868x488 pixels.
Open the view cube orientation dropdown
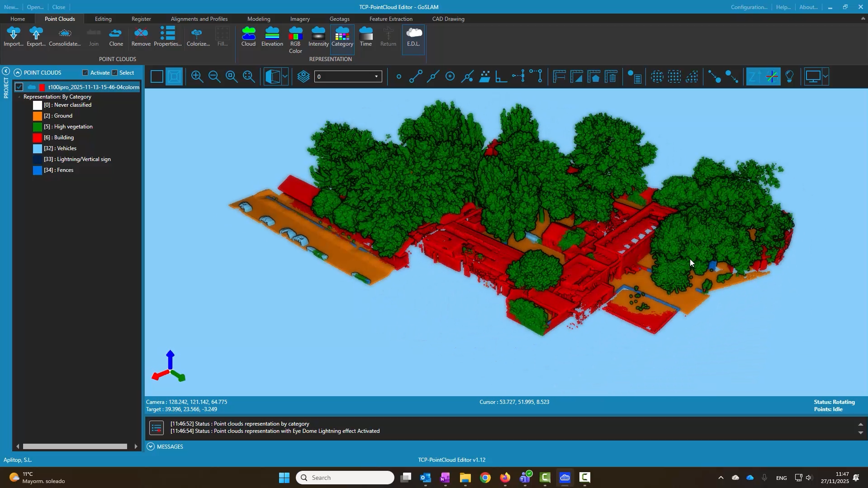[285, 76]
